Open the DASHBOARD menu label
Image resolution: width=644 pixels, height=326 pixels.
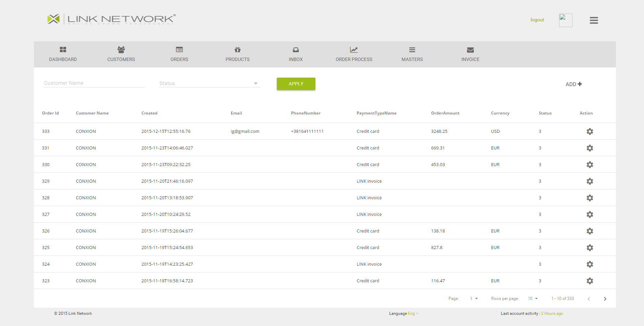click(63, 59)
